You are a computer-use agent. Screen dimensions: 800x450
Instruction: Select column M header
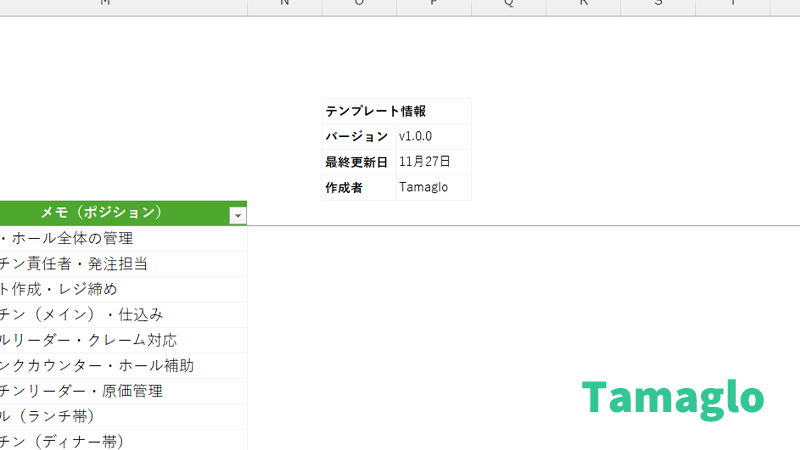click(x=106, y=5)
